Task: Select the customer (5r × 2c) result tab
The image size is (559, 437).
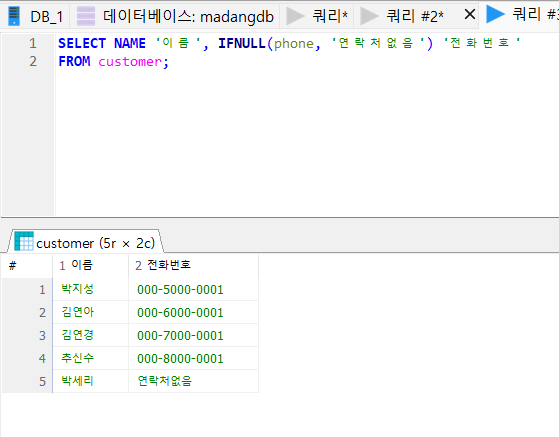Action: pos(86,241)
